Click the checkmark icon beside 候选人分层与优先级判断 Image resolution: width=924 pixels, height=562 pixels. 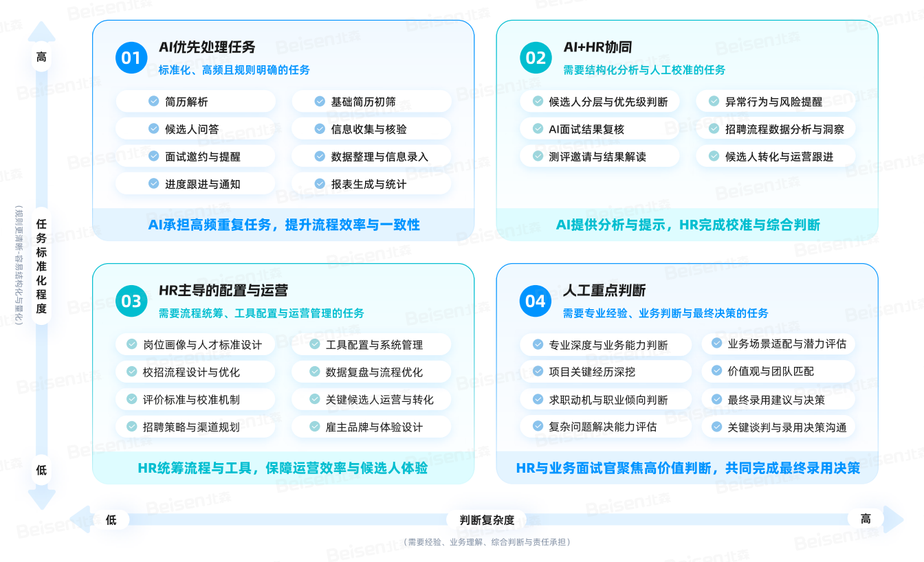(x=538, y=101)
